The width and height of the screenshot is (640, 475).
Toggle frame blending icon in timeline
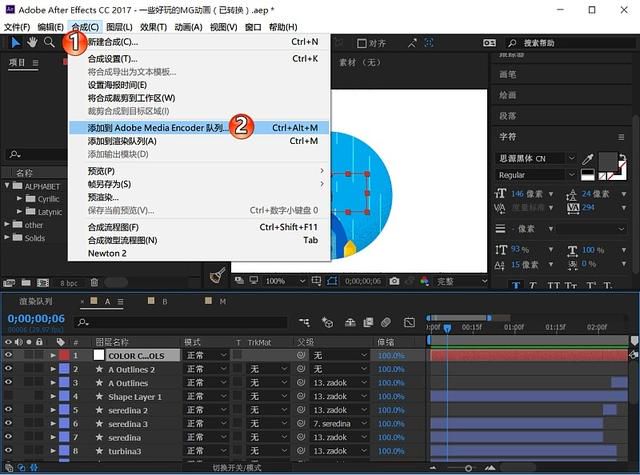[x=368, y=322]
